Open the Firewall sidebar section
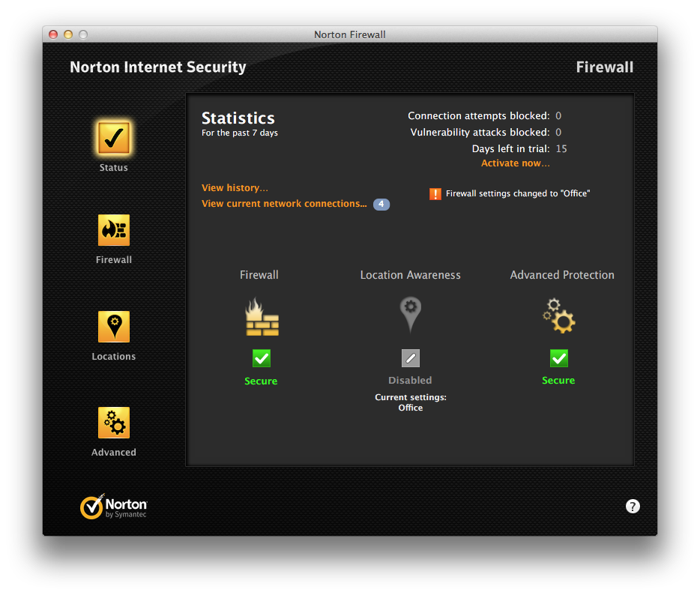The image size is (700, 595). tap(114, 230)
